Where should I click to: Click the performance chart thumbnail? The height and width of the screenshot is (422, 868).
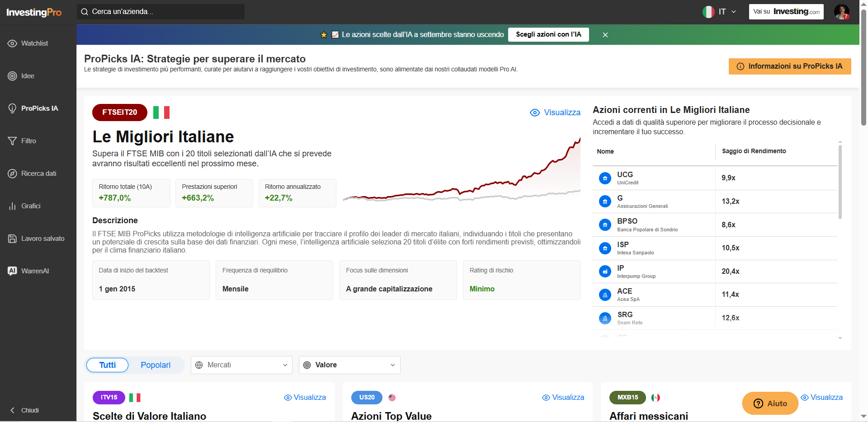coord(462,170)
